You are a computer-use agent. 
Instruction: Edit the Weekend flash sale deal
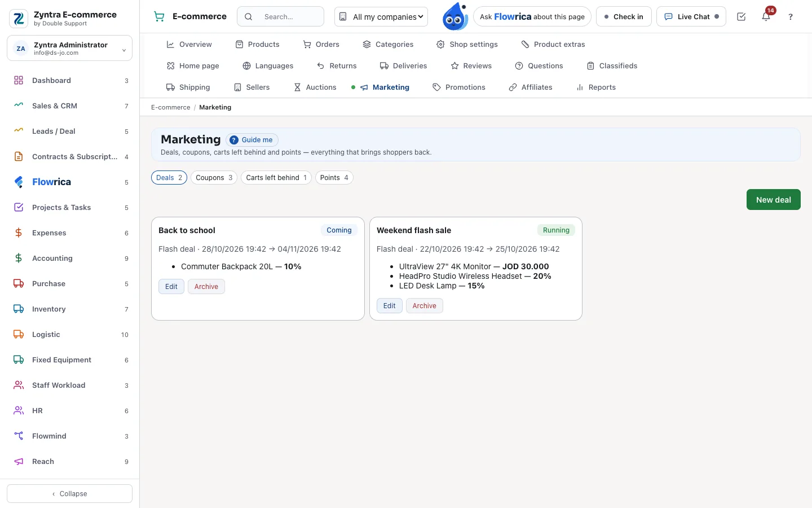pyautogui.click(x=390, y=306)
